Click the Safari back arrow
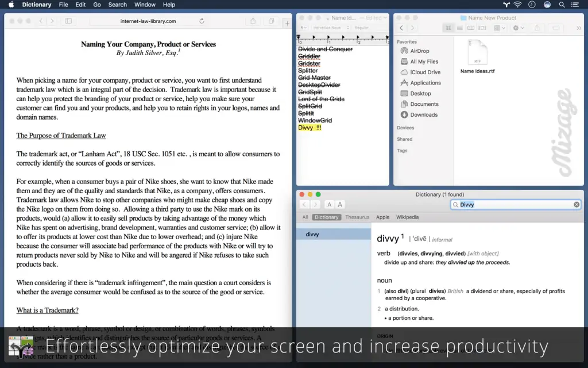 coord(41,21)
